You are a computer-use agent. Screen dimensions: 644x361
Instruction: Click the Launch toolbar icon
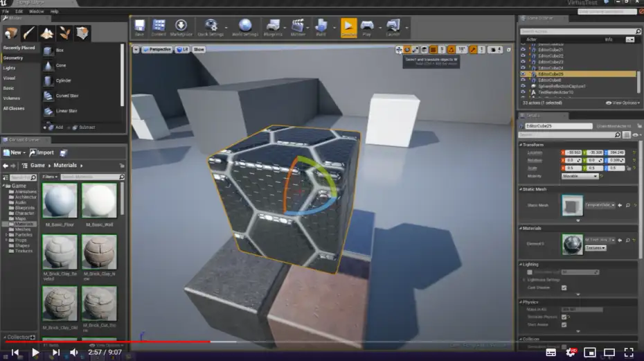(393, 28)
